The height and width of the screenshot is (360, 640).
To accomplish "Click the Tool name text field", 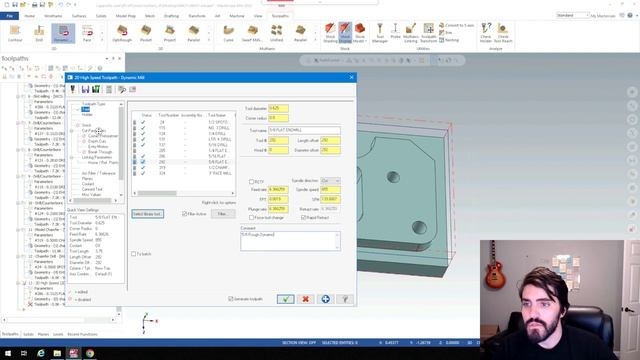I will (304, 130).
